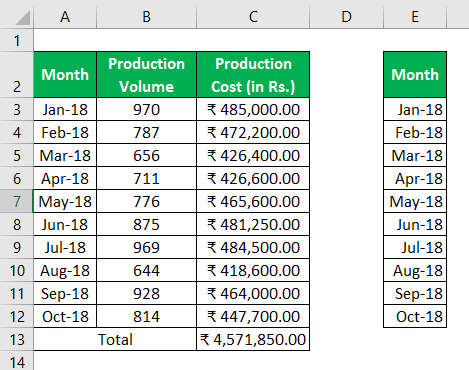Click the ₹ 426,400.00 cost cell
The height and width of the screenshot is (370, 469).
(253, 155)
